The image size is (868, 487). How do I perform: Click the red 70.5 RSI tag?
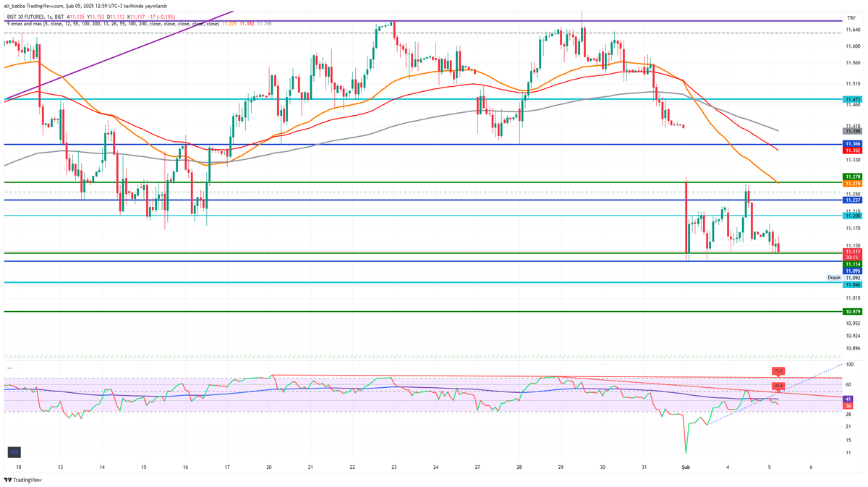[x=778, y=370]
